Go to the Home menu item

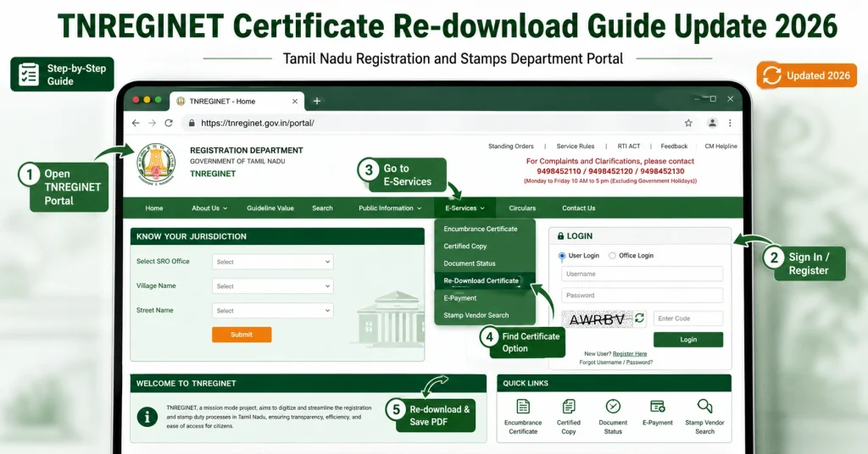(154, 208)
